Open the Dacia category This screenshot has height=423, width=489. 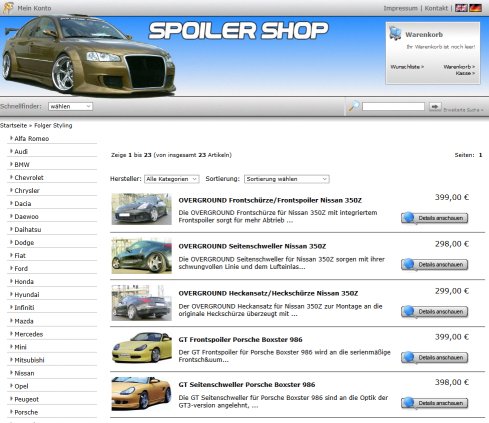(x=23, y=203)
